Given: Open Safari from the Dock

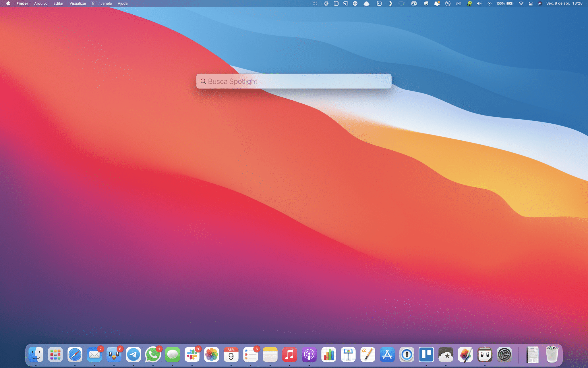Looking at the screenshot, I should point(75,354).
